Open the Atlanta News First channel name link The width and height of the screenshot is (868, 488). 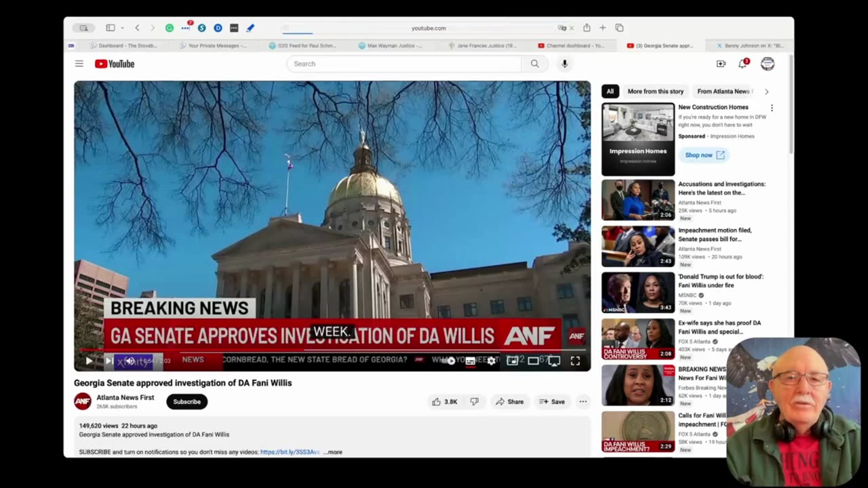[125, 398]
